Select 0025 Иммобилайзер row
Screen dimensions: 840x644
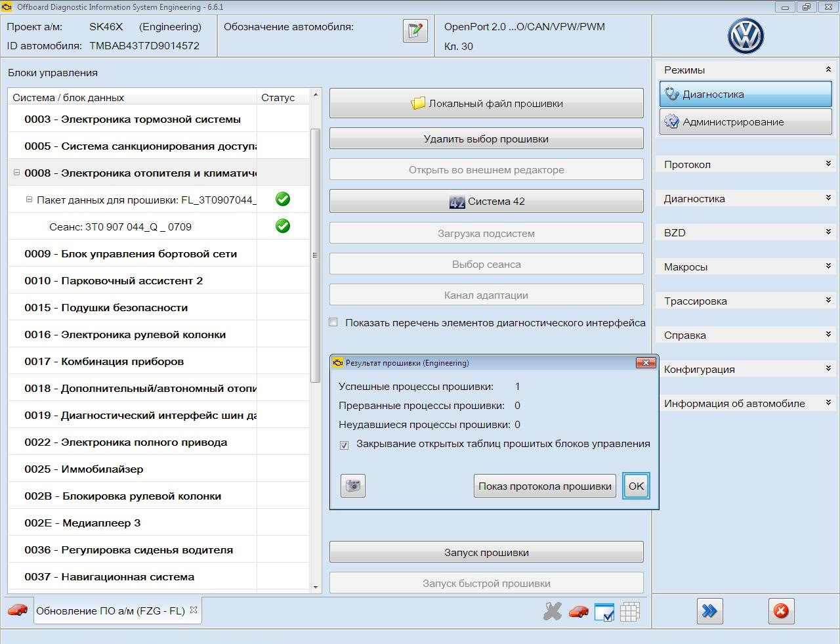coord(158,469)
